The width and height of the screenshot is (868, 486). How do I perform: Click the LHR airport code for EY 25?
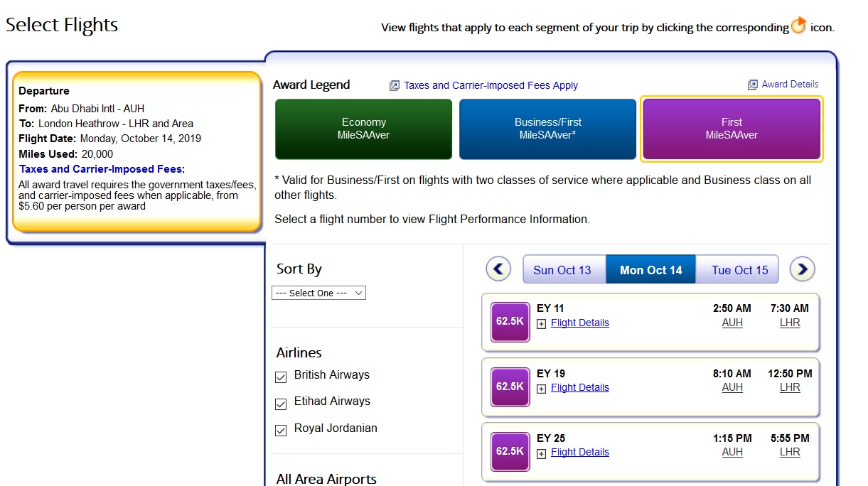790,452
